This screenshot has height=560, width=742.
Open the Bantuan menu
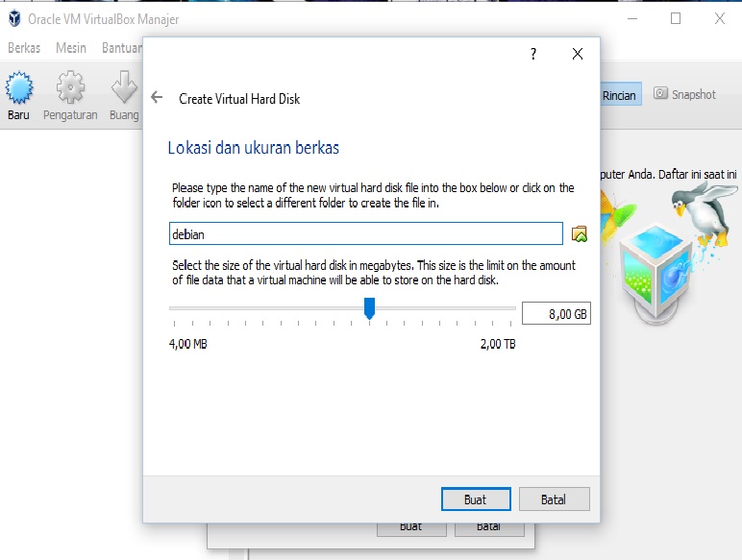coord(122,48)
